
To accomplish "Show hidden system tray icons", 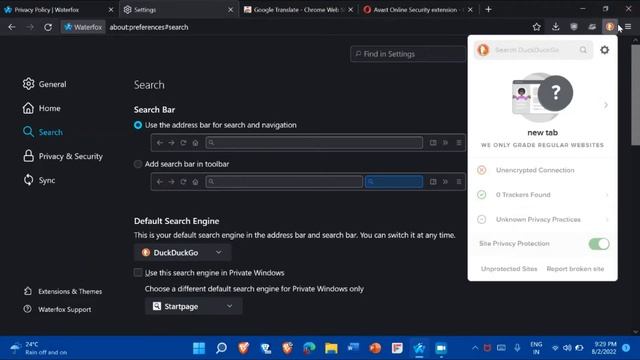I will click(475, 348).
